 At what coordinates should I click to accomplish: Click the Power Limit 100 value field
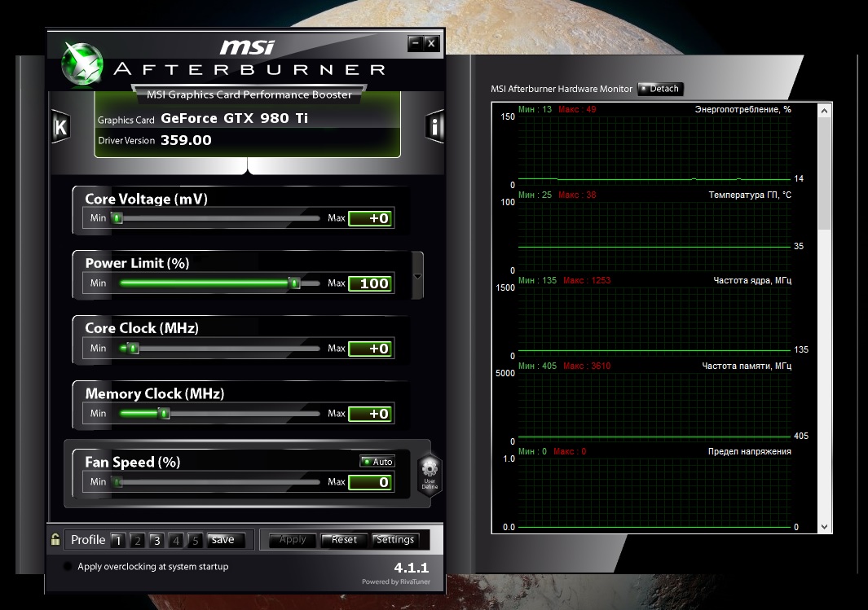pos(371,283)
